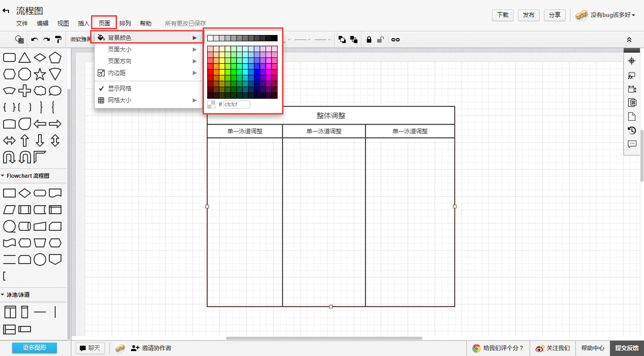644x356 pixels.
Task: Open the 帮助中心 help center
Action: point(592,348)
